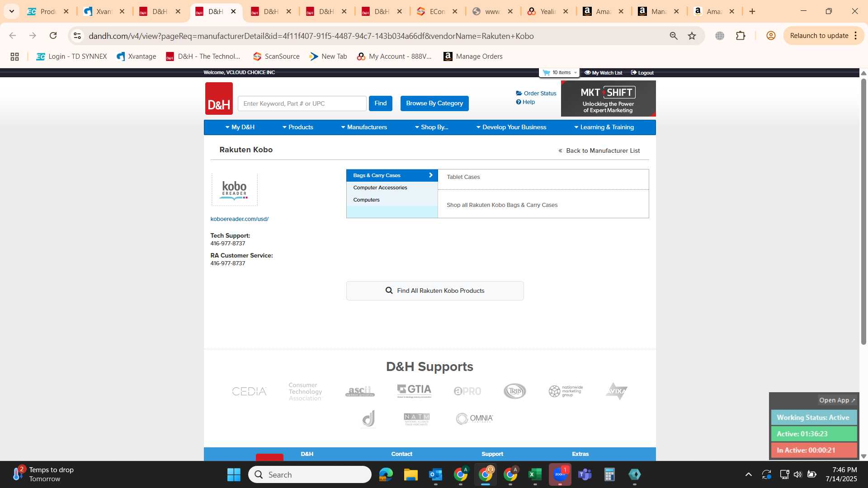Open My Account - 888V bookmark
This screenshot has height=488, width=868.
[x=394, y=56]
